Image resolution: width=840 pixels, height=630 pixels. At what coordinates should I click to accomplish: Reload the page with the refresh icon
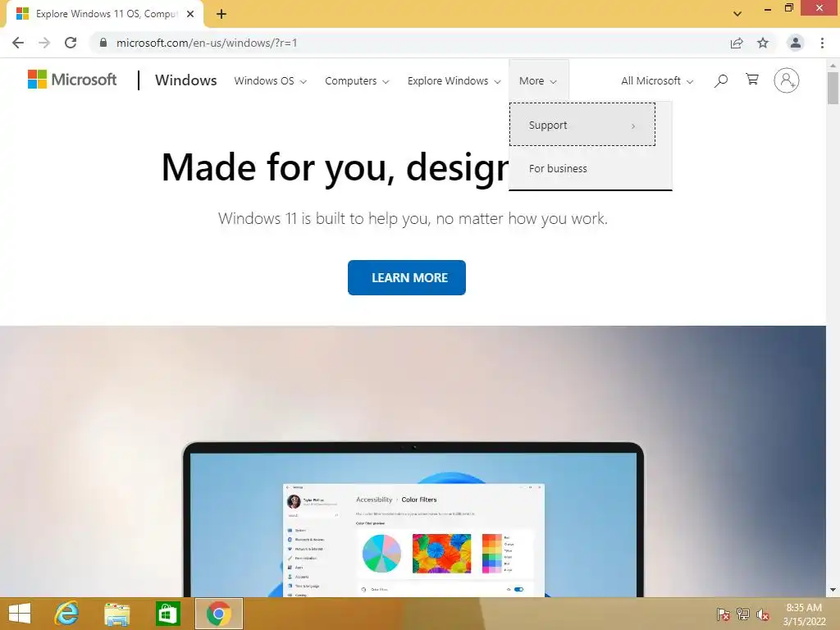click(71, 43)
